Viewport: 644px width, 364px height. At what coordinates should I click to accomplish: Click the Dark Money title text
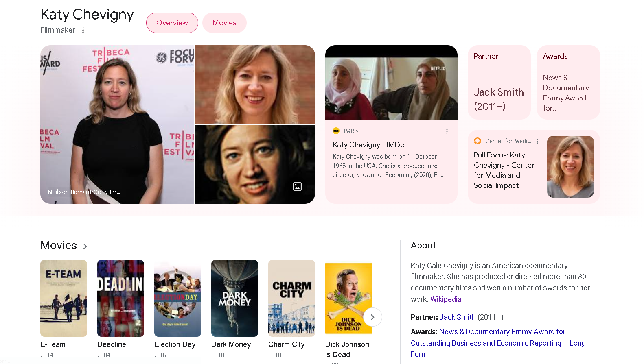231,344
